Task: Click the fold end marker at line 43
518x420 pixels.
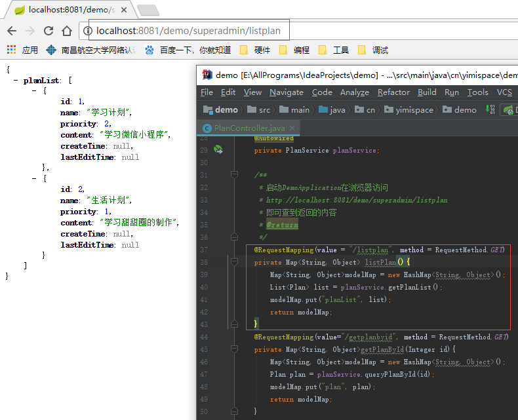Action: click(234, 324)
